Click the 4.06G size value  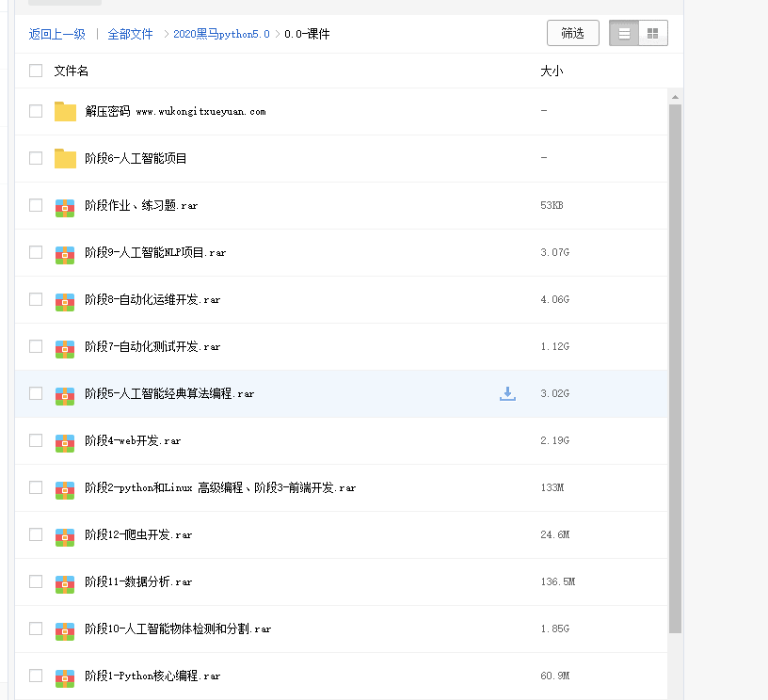555,299
